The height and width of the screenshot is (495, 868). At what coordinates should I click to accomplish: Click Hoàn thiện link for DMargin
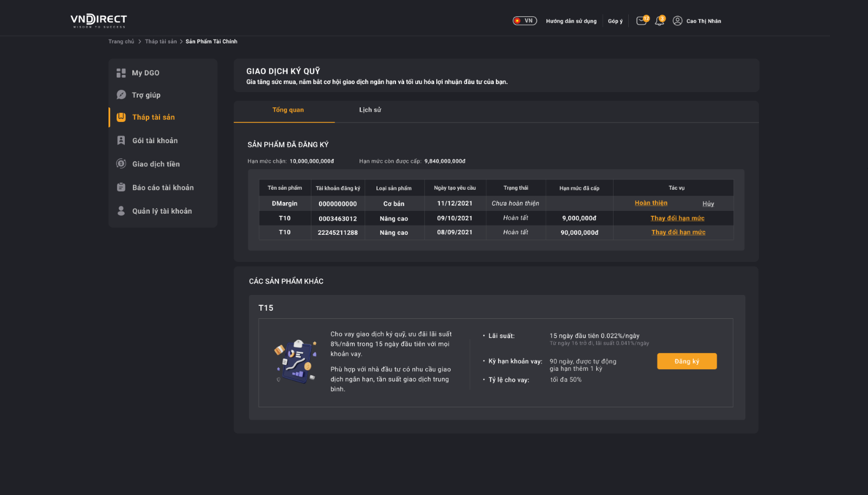pyautogui.click(x=651, y=203)
